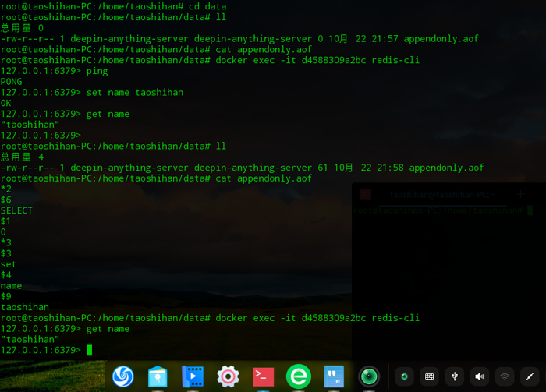Click the small green circle tray icon
This screenshot has height=392, width=546.
click(x=404, y=376)
